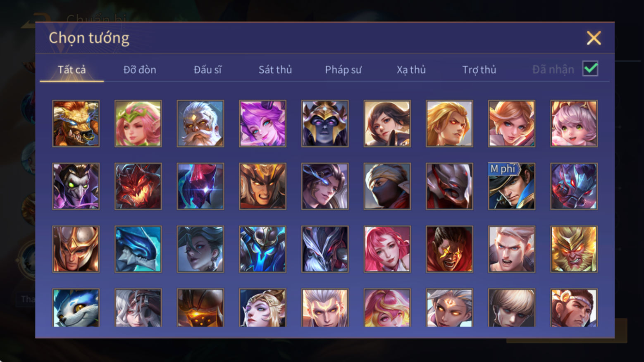The image size is (644, 362).
Task: Pick the golden monkey king hero
Action: 574,249
